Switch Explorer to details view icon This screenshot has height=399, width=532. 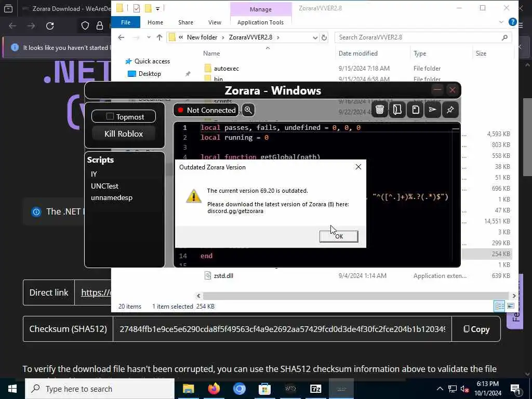click(x=499, y=306)
